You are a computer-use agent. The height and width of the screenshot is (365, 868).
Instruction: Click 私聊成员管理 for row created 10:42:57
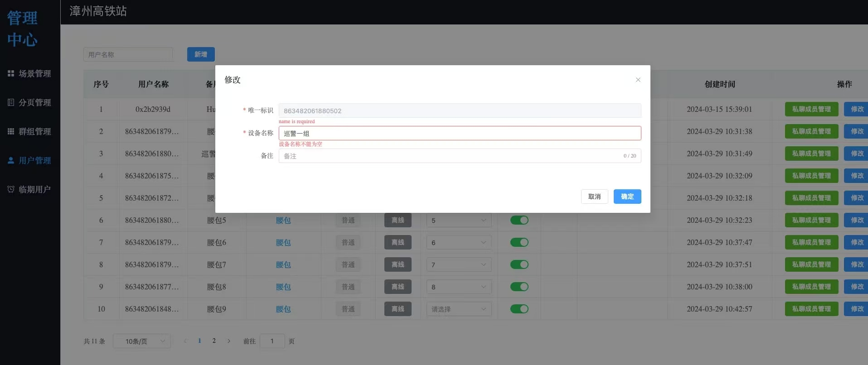(x=811, y=309)
